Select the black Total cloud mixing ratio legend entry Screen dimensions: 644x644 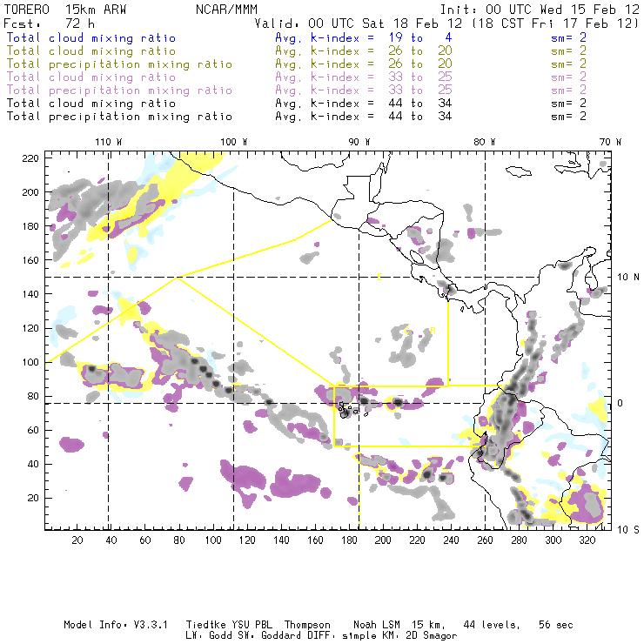point(103,104)
